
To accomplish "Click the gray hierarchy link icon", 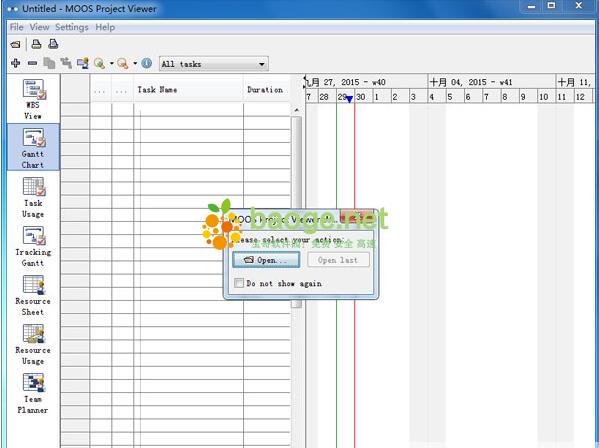I will (66, 63).
